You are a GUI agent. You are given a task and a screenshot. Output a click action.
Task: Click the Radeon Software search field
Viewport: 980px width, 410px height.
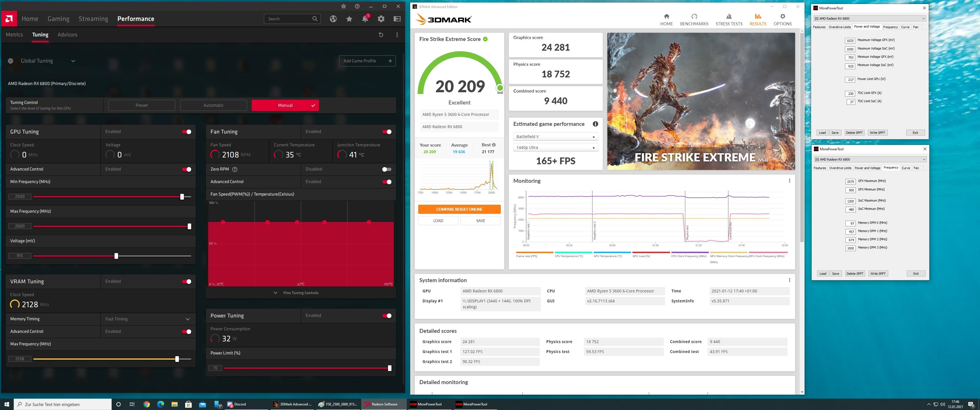coord(292,19)
